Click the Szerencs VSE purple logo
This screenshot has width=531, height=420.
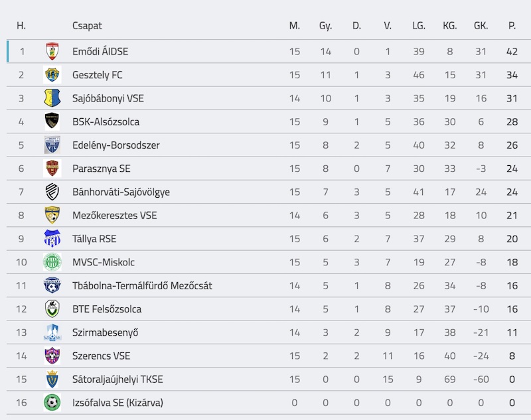click(52, 356)
